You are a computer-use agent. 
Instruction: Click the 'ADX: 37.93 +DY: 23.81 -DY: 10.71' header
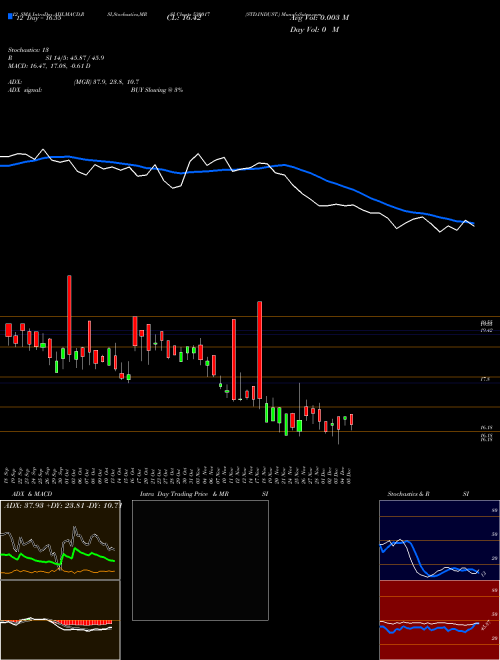(x=63, y=505)
